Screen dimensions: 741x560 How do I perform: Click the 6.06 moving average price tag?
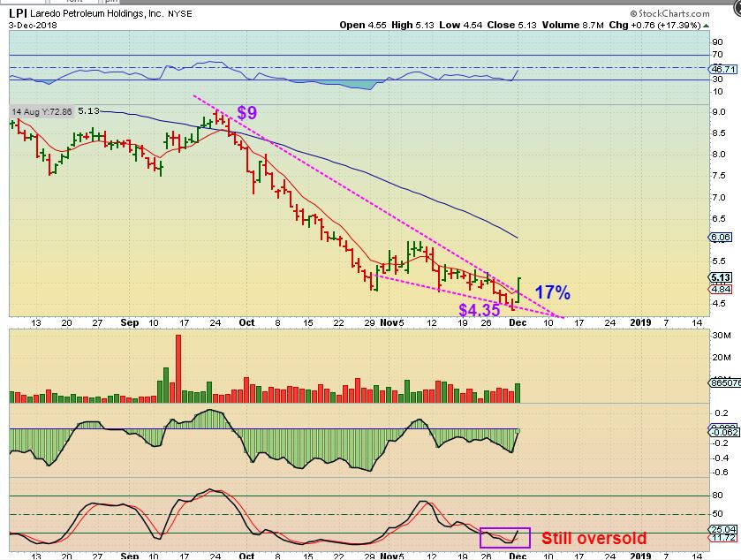coord(720,238)
